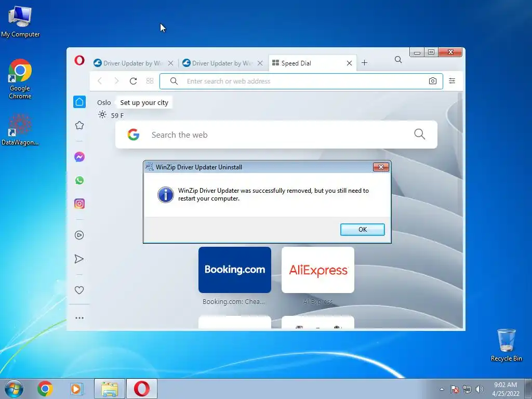532x399 pixels.
Task: Open a new tab with plus button
Action: 364,63
